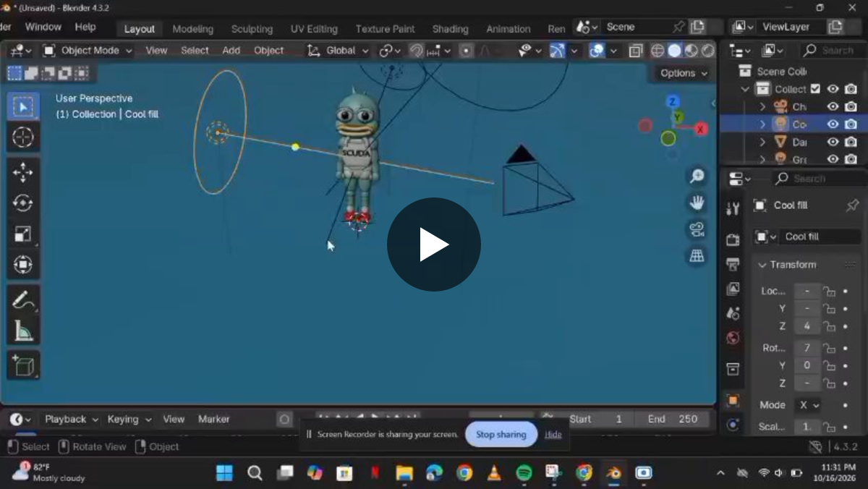Switch perspective/orthographic using the grid gizmo
Viewport: 868px width, 489px height.
click(x=697, y=255)
